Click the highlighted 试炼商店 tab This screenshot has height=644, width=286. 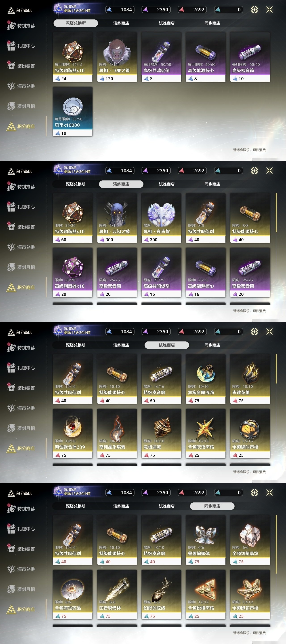pyautogui.click(x=167, y=345)
